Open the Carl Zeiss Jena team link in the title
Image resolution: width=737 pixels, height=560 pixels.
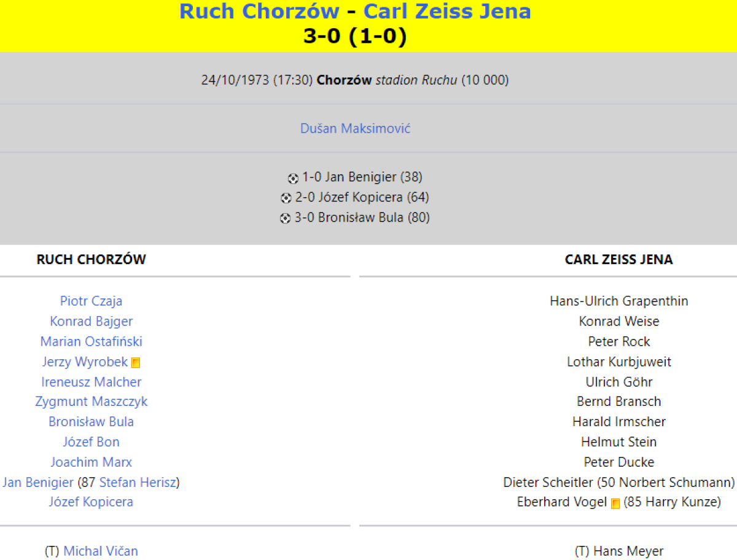[x=447, y=11]
